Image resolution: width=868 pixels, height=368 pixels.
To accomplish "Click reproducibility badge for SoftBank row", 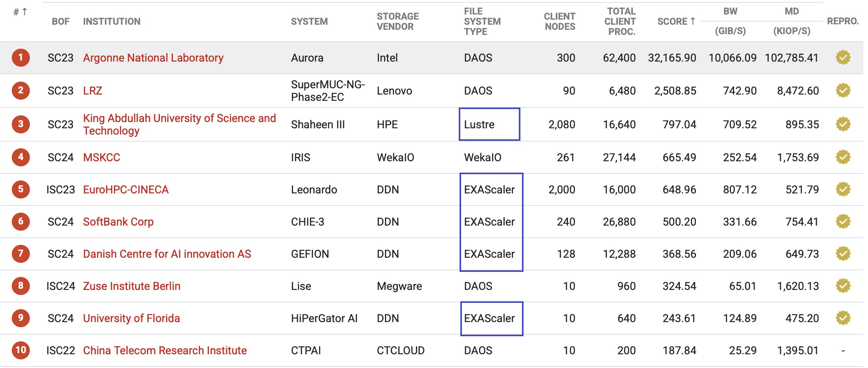I will (843, 222).
